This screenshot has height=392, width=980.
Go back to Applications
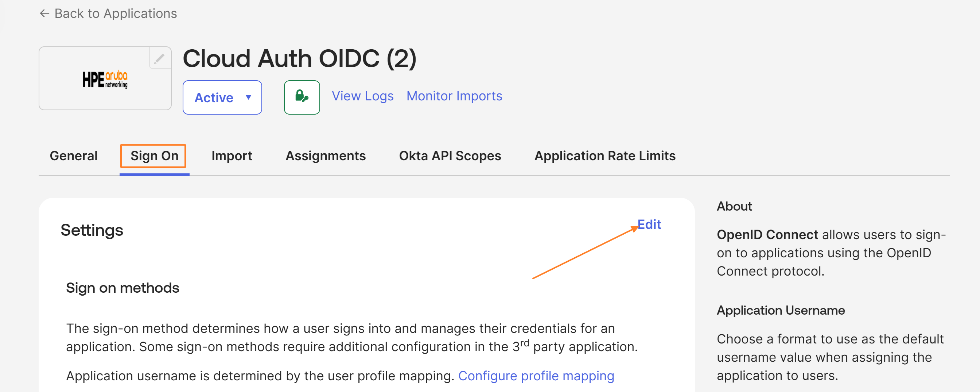[x=108, y=14]
